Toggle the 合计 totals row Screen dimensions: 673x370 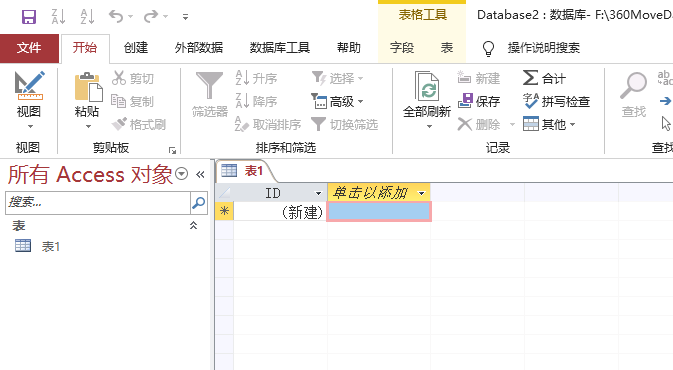click(544, 78)
